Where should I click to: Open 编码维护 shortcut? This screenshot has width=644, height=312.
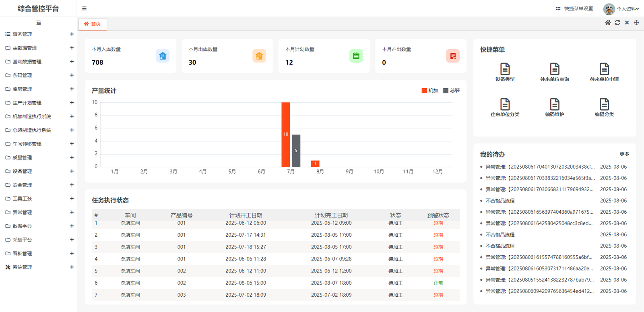tap(555, 107)
